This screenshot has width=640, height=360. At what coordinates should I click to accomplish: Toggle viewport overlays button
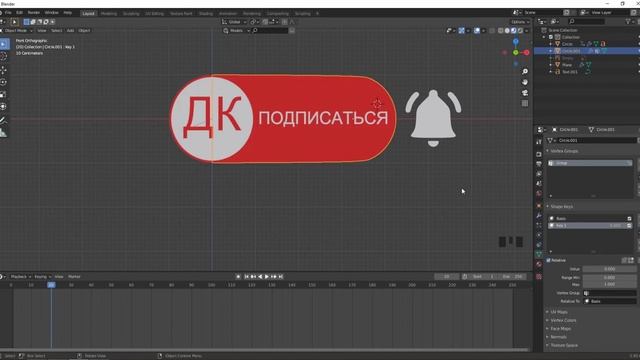(477, 31)
